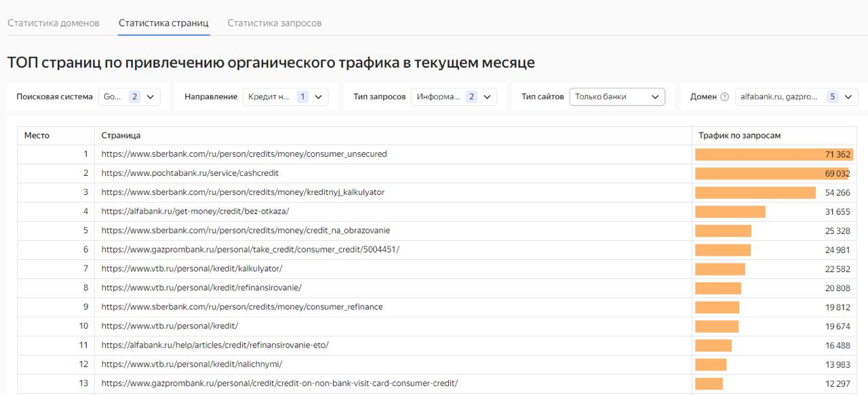The height and width of the screenshot is (395, 868).
Task: Open the vtb kredit/refinansirovanie link
Action: click(x=201, y=287)
